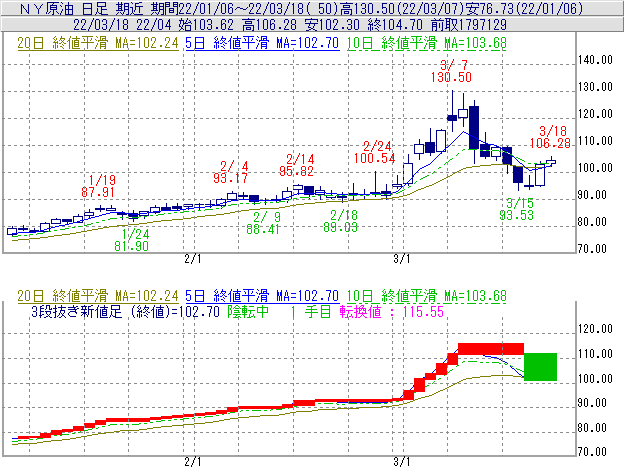Click the large dark candlestick after the 3/7 peak
624x475 pixels.
pos(472,122)
